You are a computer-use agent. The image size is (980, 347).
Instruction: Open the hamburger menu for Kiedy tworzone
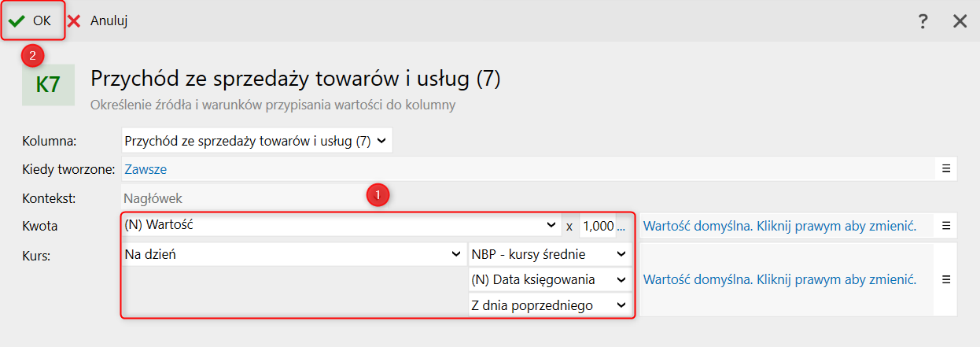[947, 168]
